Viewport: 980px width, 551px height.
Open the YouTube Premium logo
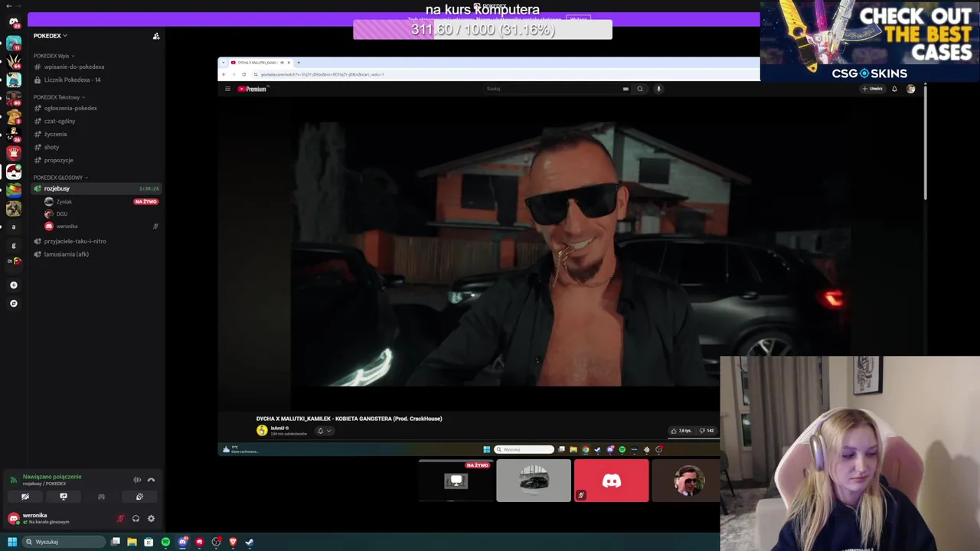pyautogui.click(x=252, y=89)
